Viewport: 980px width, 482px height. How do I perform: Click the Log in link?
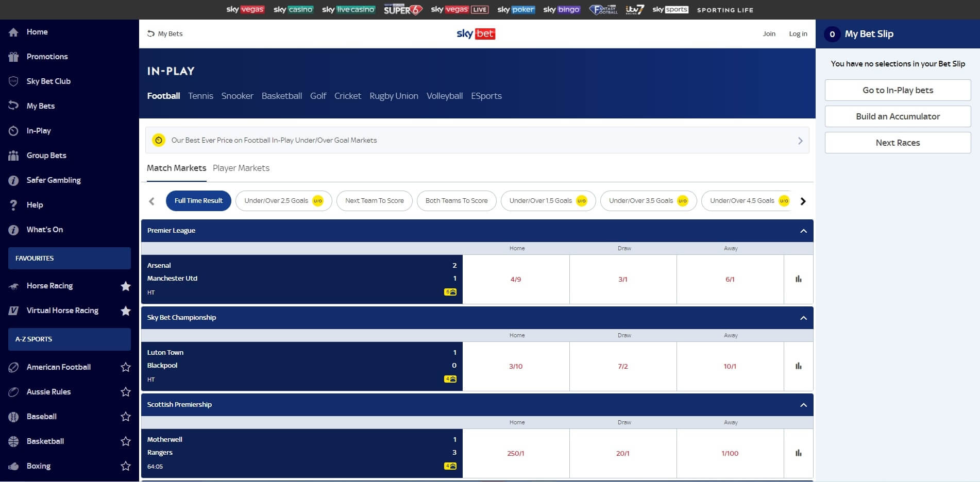(798, 34)
